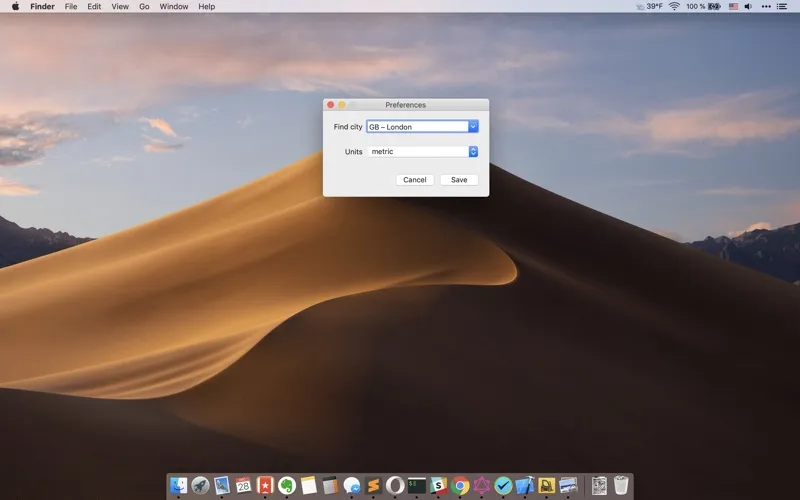Image resolution: width=800 pixels, height=500 pixels.
Task: Launch the Launchpad rocket icon
Action: click(x=200, y=485)
